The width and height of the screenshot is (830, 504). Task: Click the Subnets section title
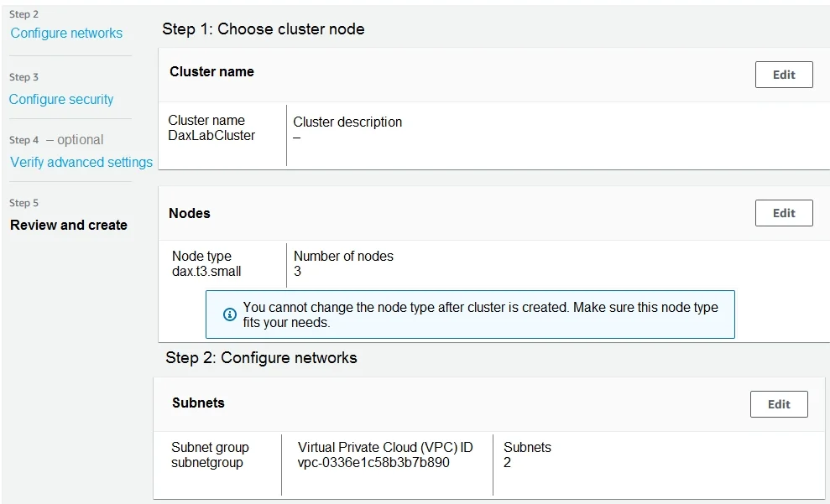tap(198, 403)
